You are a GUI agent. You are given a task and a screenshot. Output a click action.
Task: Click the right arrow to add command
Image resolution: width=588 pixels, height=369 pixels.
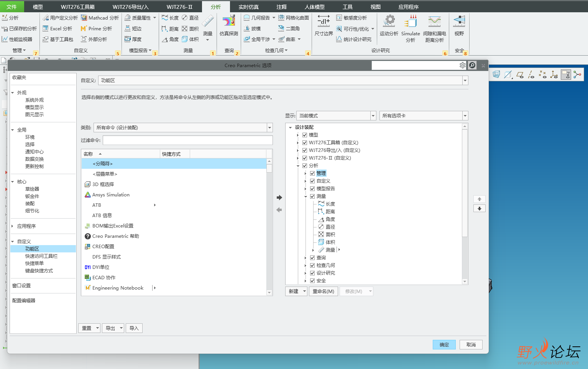[279, 198]
